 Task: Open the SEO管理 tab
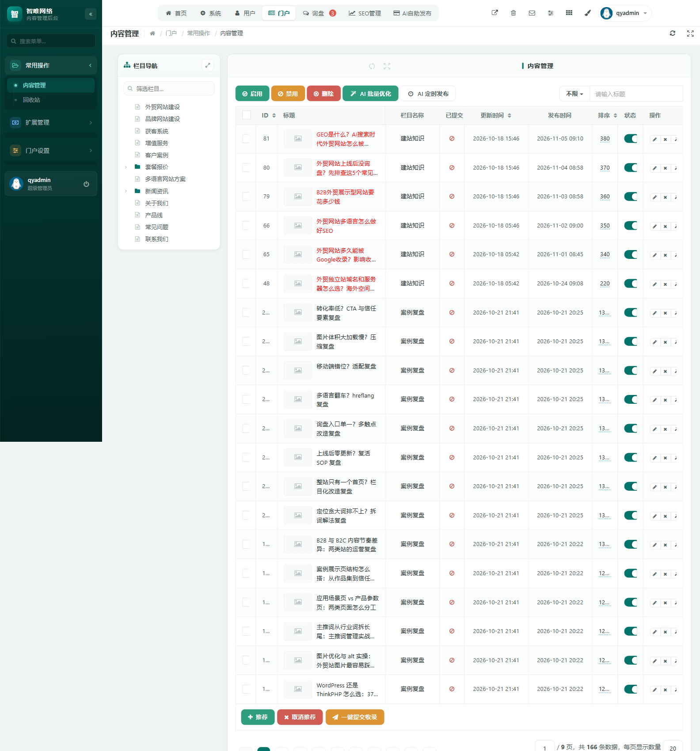365,13
